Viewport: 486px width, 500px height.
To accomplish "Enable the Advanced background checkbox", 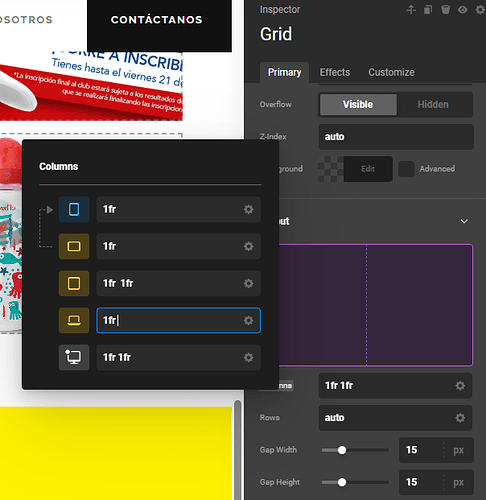I will [x=406, y=169].
